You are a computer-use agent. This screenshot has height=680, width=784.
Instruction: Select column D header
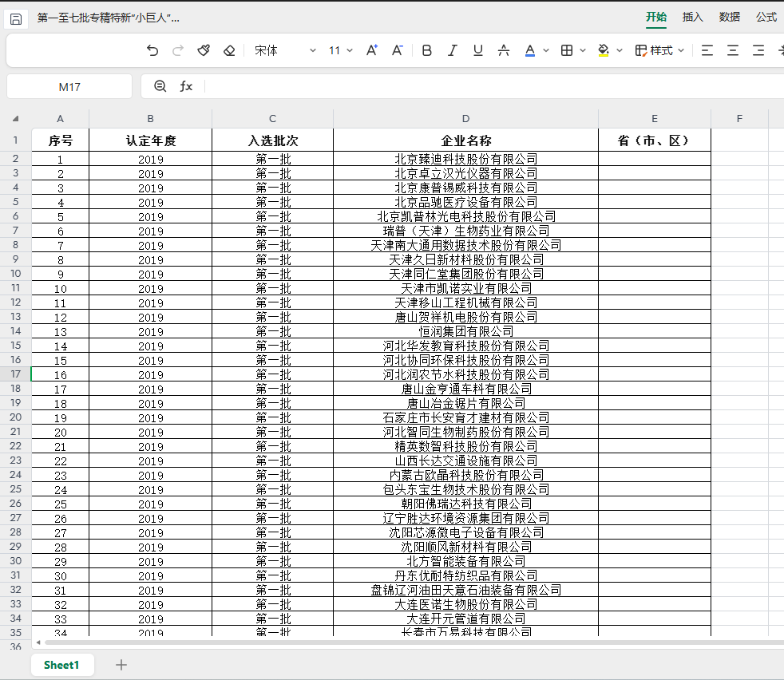pyautogui.click(x=465, y=118)
